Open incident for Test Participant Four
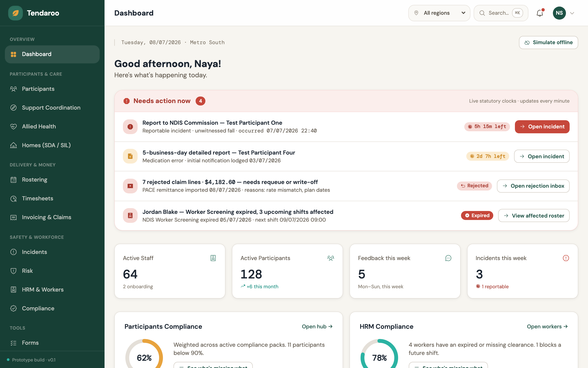This screenshot has height=368, width=588. (x=542, y=156)
